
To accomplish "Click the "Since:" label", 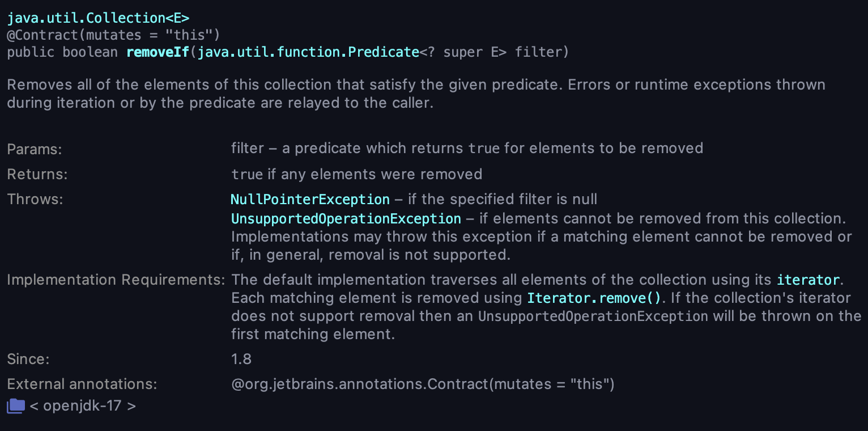I will point(28,359).
